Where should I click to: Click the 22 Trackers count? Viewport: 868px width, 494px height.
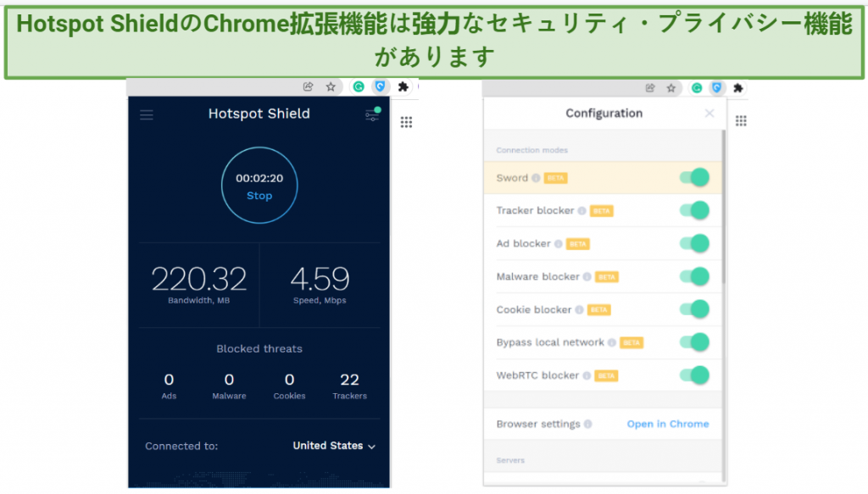[x=350, y=380]
